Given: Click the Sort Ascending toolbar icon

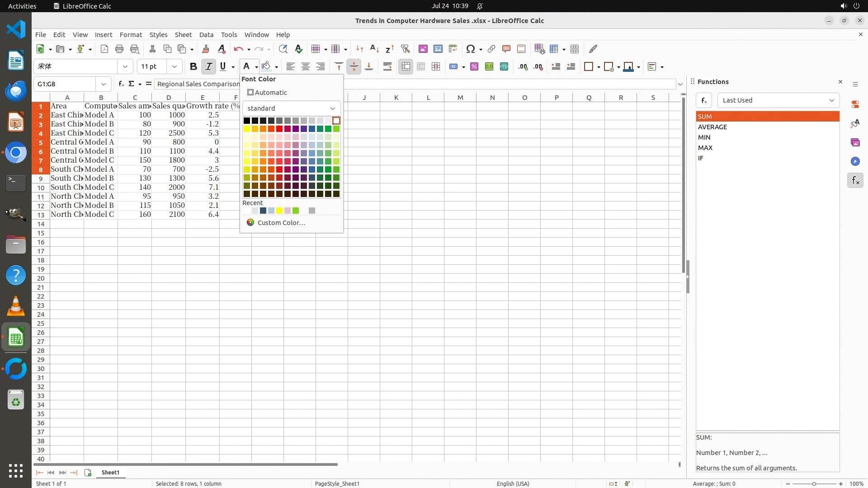Looking at the screenshot, I should [374, 49].
